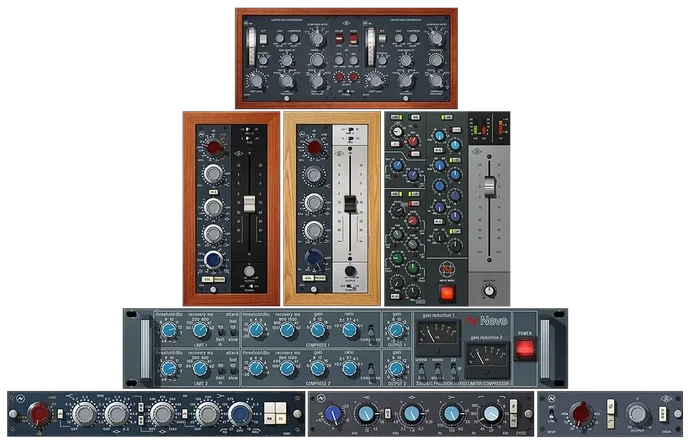Screen dimensions: 691x444
Task: Toggle the Limit 1 limit-in switch
Action: coord(221,330)
